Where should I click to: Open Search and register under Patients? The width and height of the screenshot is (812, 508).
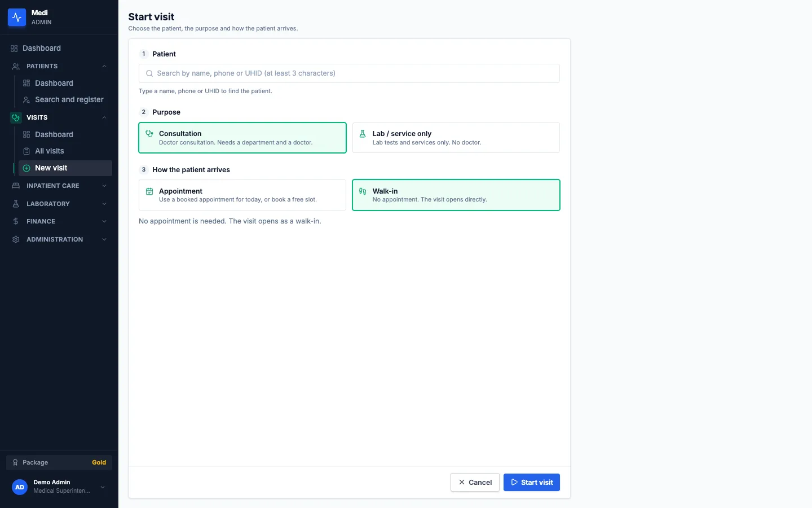coord(65,100)
